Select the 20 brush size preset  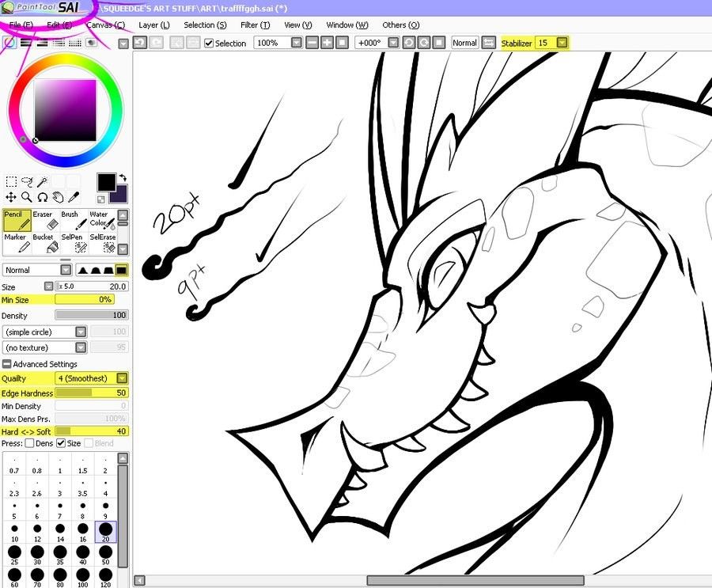(x=105, y=531)
